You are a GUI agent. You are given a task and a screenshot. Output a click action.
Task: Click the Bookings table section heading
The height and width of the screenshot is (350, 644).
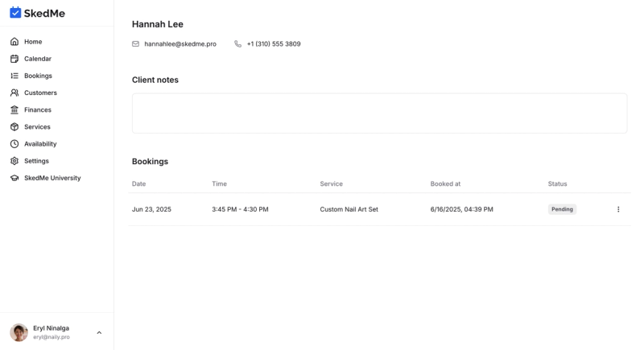click(x=150, y=161)
